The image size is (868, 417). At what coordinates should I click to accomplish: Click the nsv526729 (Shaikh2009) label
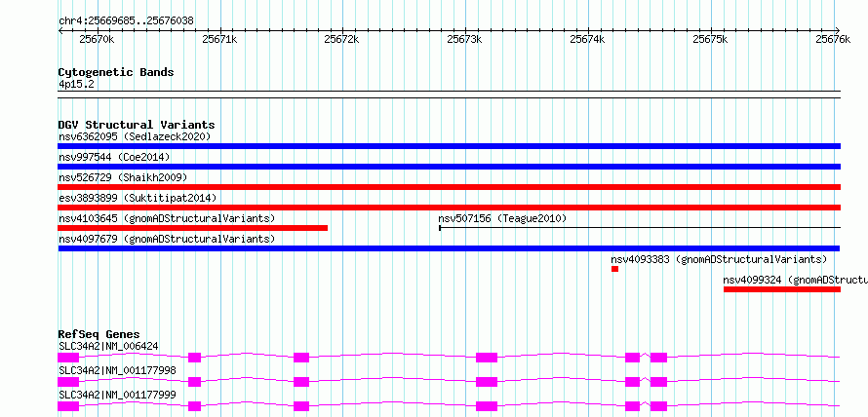(122, 177)
